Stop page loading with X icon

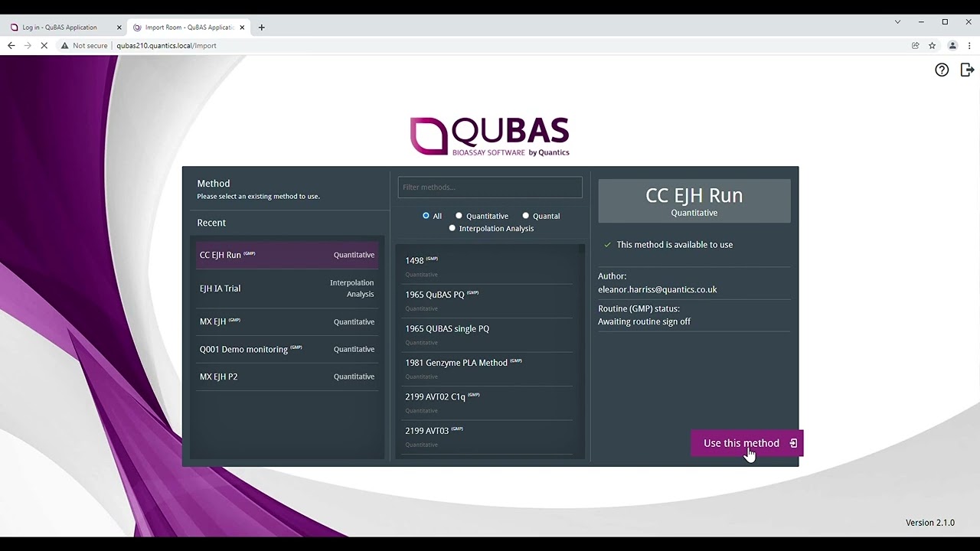[44, 45]
